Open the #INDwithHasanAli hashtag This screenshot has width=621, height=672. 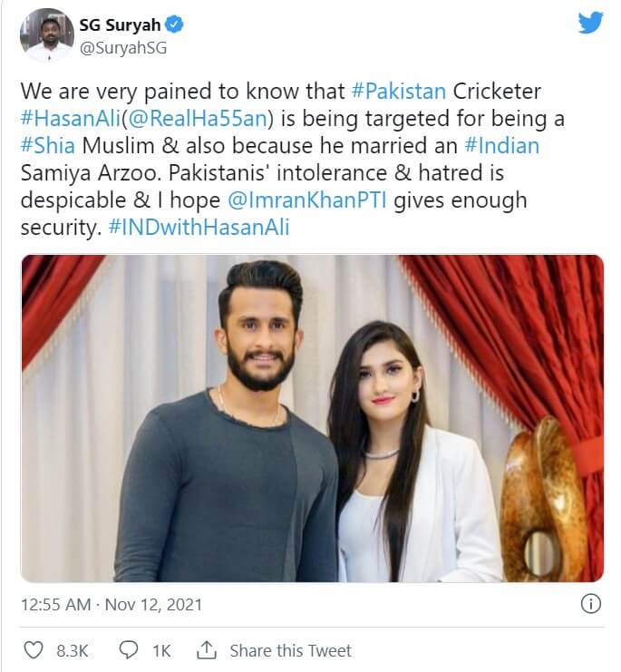199,227
